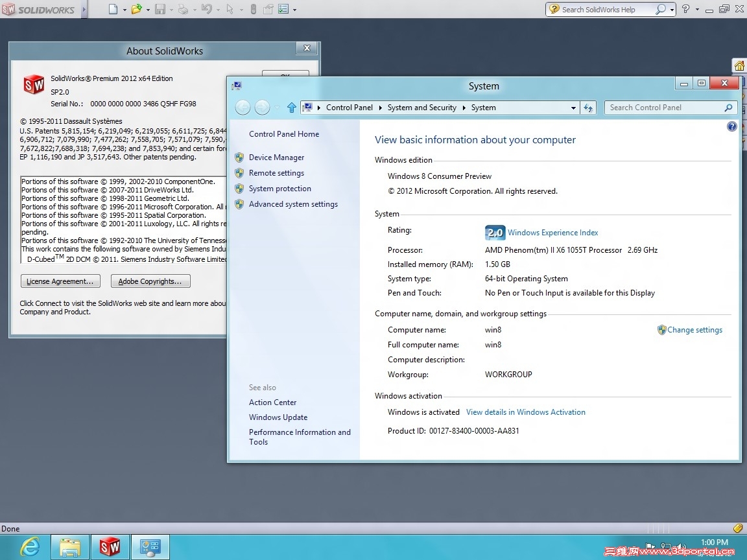The height and width of the screenshot is (560, 747).
Task: Click the 1:00 PM clock in taskbar
Action: pos(714,542)
